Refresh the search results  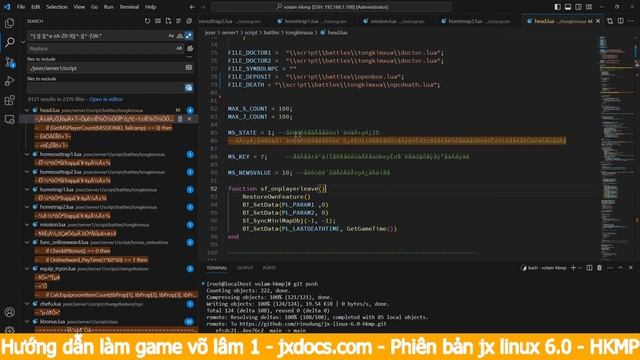(147, 21)
